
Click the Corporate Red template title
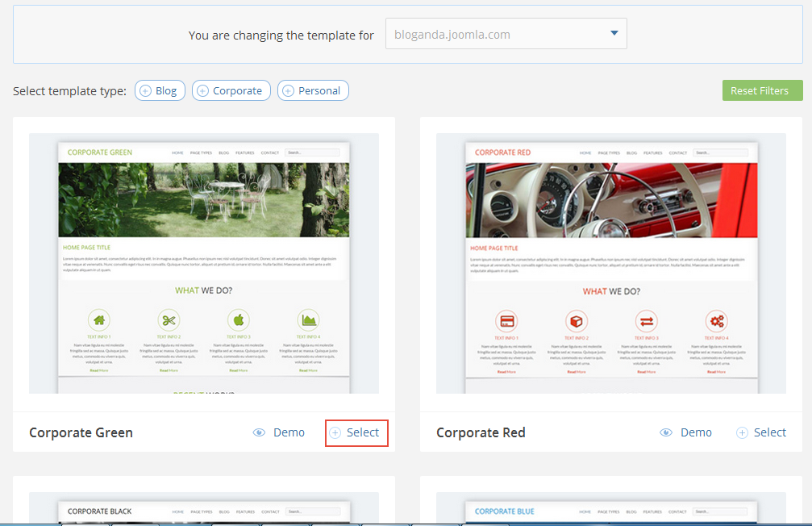point(481,432)
